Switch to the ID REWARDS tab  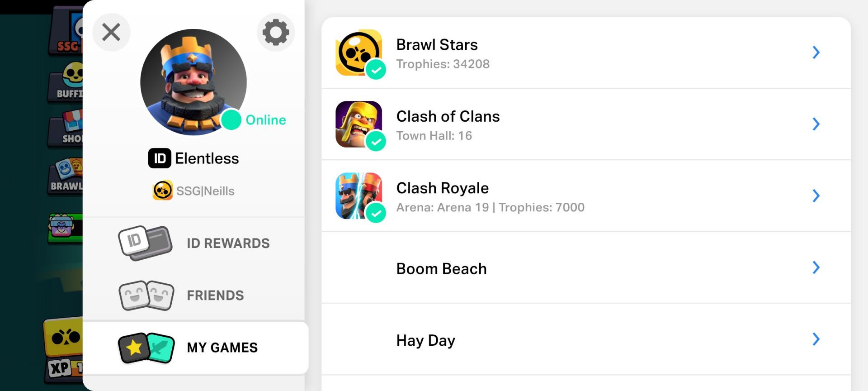(x=228, y=243)
